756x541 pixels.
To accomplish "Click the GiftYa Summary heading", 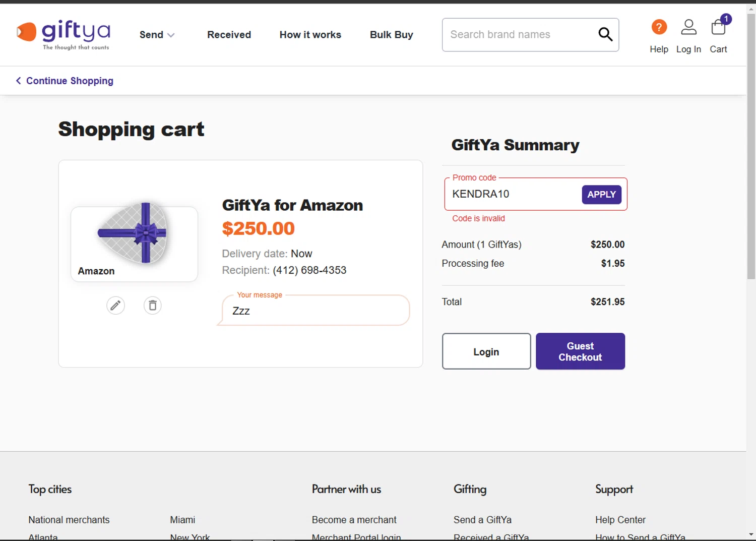I will (515, 145).
